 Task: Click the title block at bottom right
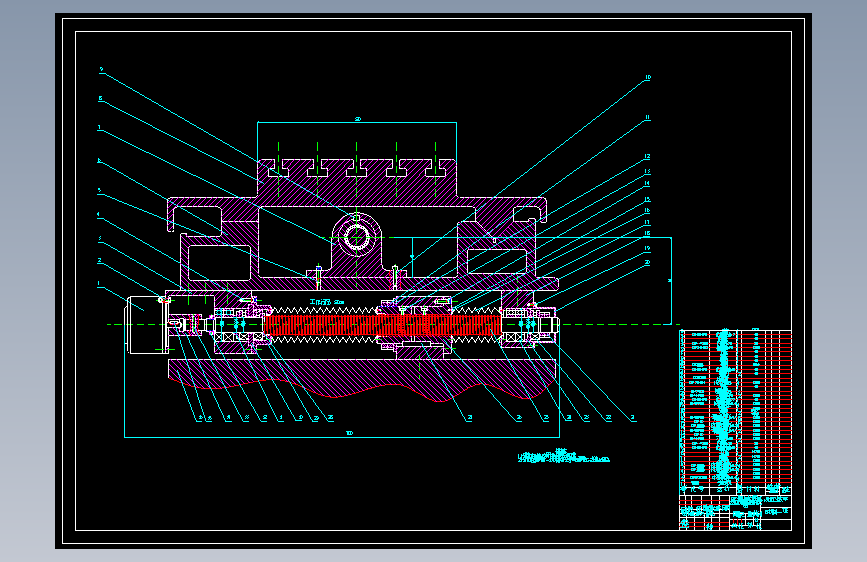point(735,512)
